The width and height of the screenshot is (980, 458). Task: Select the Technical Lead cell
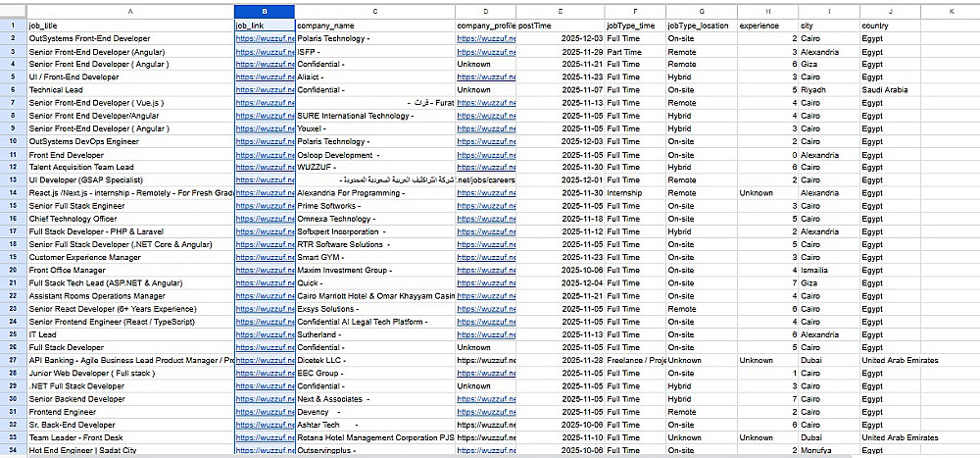tap(130, 90)
